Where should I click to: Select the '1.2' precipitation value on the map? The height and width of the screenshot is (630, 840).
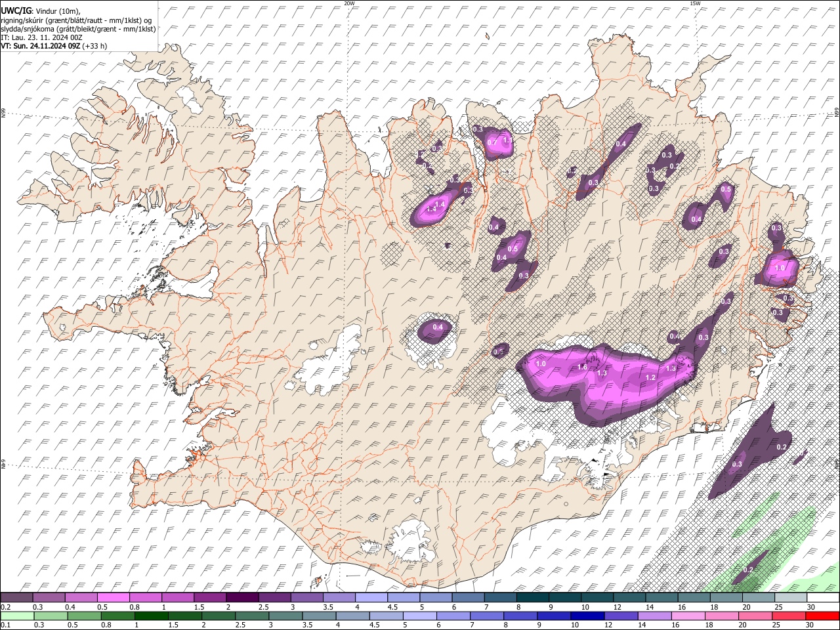(x=651, y=378)
